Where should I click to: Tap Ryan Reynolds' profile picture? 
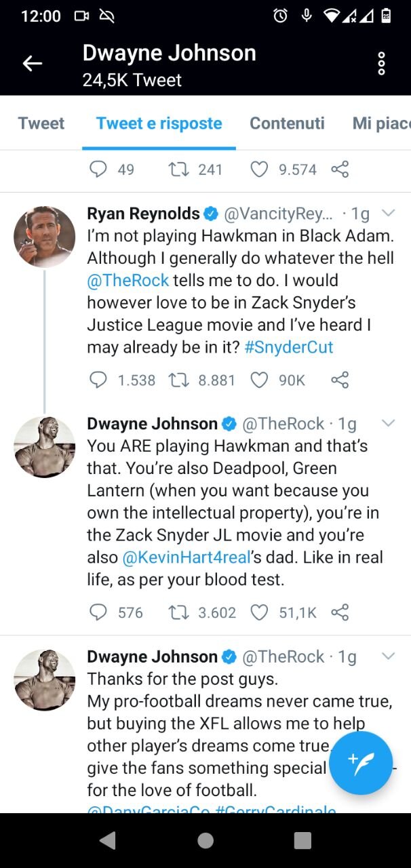click(x=44, y=237)
